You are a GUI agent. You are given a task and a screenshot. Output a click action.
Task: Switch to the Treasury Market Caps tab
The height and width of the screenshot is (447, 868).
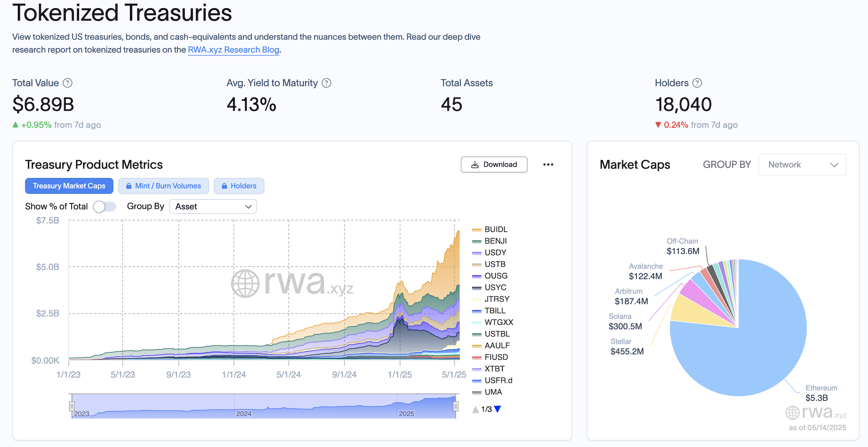(69, 186)
